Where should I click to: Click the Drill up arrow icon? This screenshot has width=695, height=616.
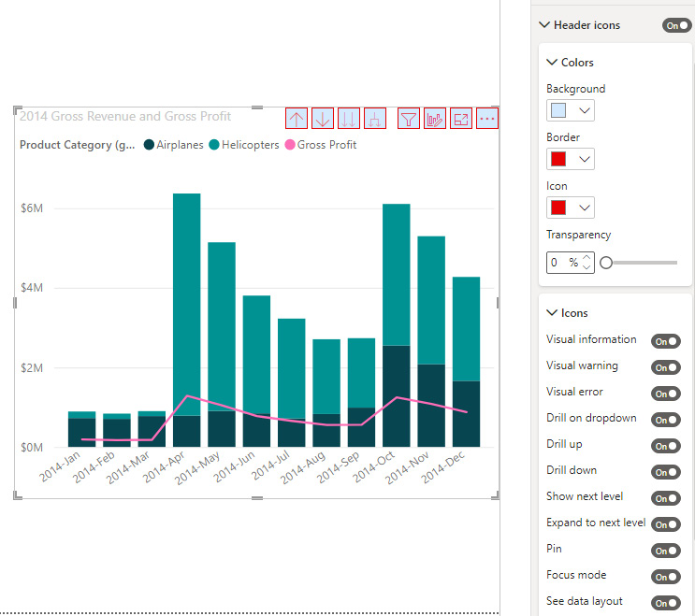(x=297, y=119)
